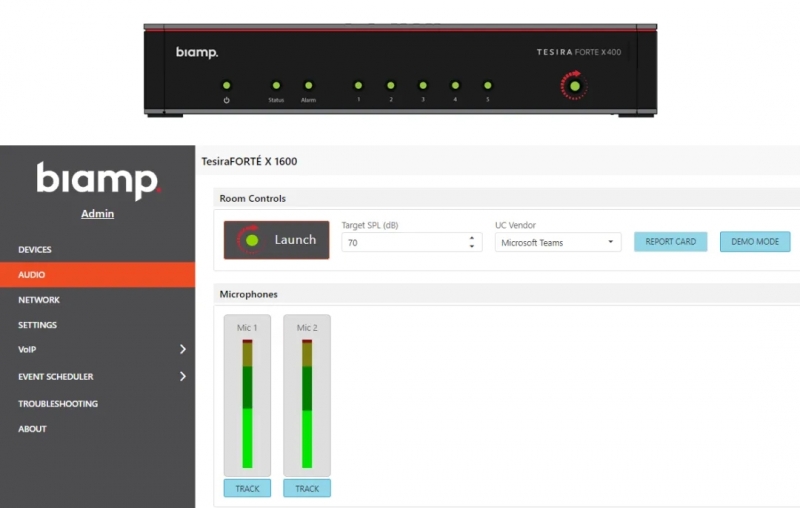Activate Demo Mode
This screenshot has height=508, width=800.
coord(755,242)
